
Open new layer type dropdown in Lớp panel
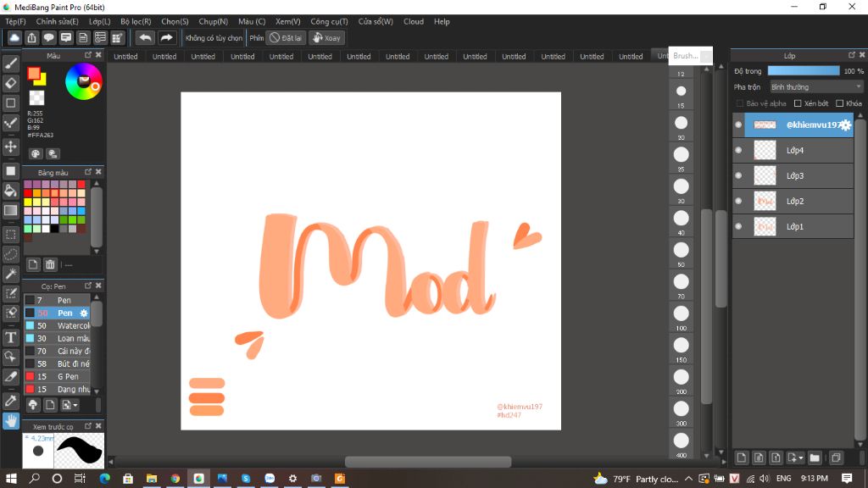coord(795,457)
